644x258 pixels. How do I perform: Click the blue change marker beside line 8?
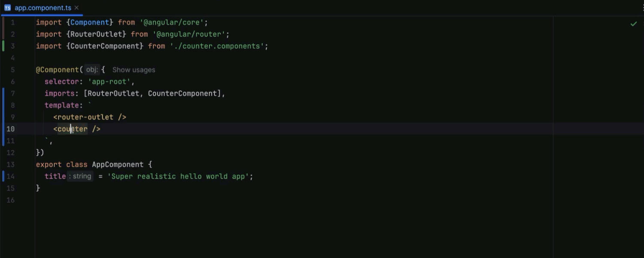[x=3, y=105]
